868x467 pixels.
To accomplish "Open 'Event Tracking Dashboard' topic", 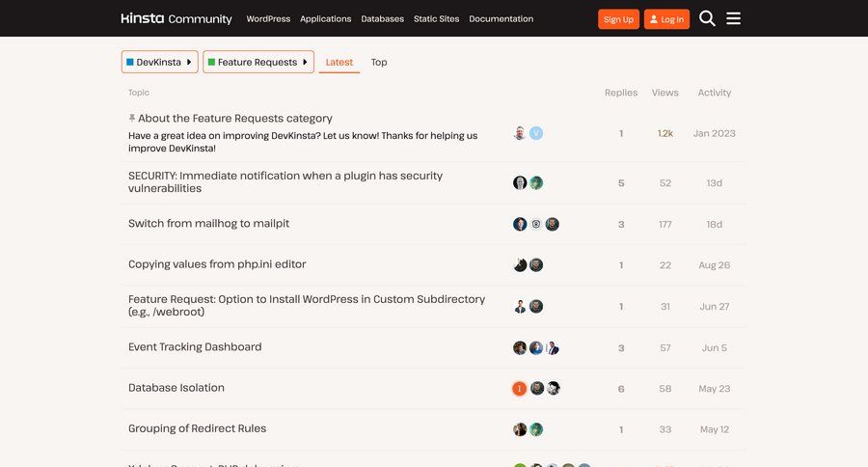I will click(x=195, y=346).
